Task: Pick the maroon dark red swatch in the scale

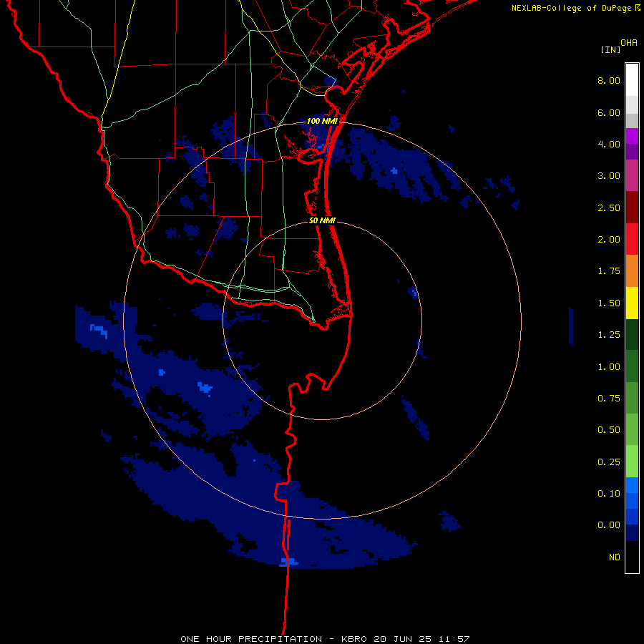Action: 632,208
